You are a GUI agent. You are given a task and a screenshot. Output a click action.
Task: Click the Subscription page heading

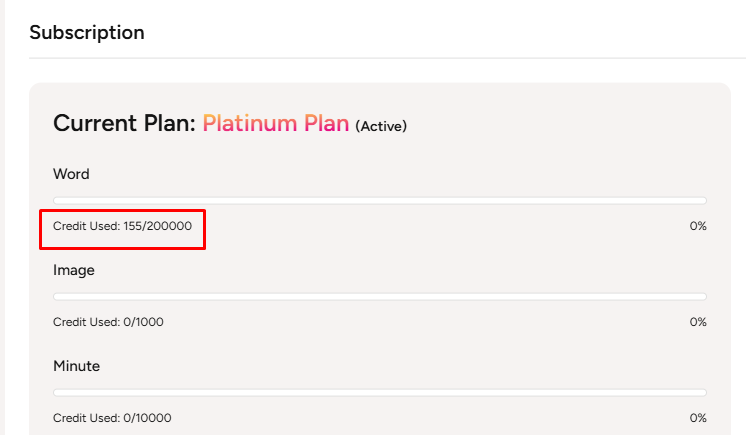[87, 33]
